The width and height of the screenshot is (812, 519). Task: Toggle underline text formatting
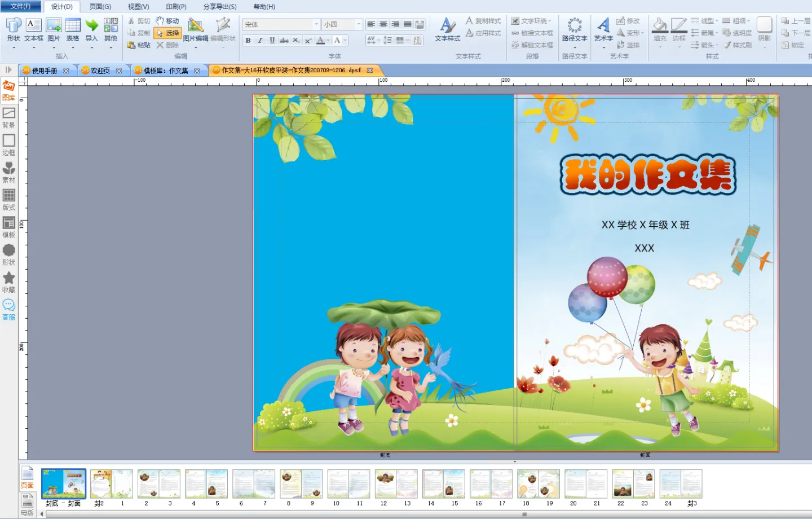pyautogui.click(x=272, y=41)
